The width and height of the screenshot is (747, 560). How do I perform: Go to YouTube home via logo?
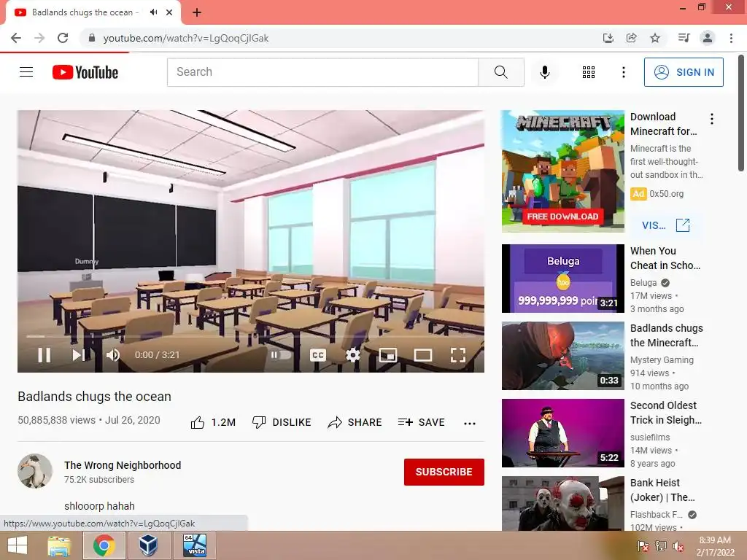pos(85,72)
